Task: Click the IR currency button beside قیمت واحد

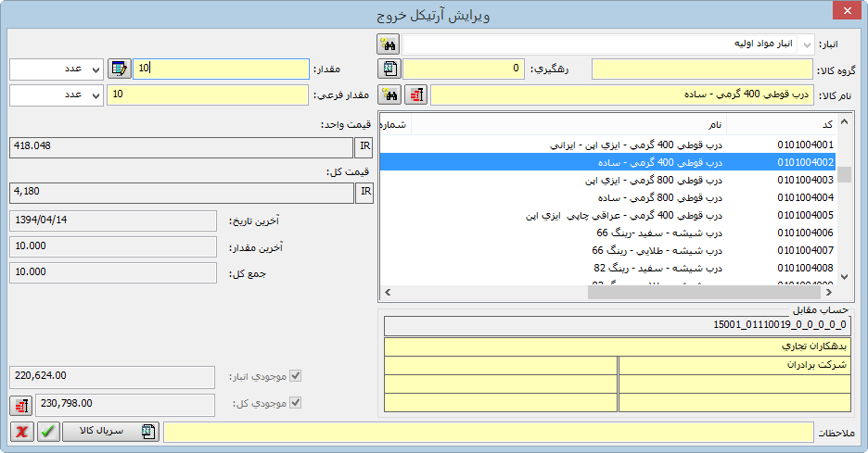Action: [x=365, y=146]
